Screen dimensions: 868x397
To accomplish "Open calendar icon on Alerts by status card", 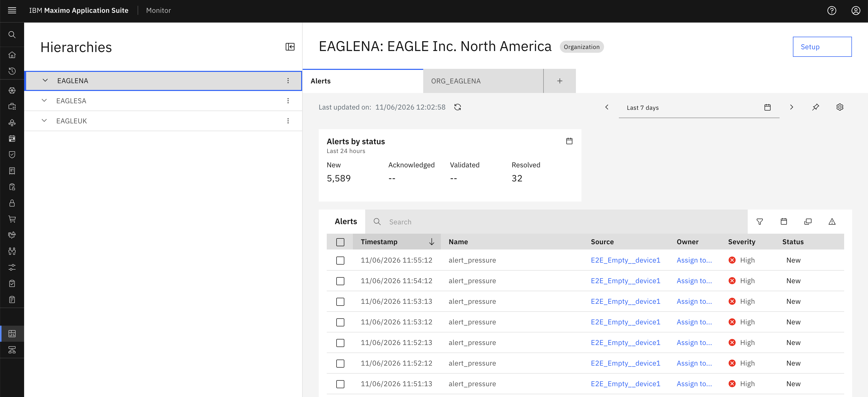I will [569, 141].
